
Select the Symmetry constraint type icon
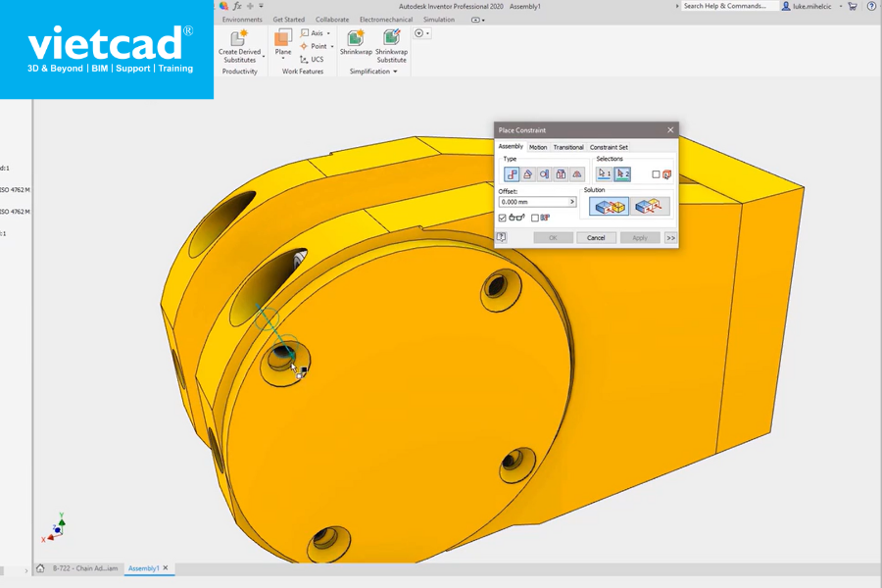pyautogui.click(x=577, y=174)
